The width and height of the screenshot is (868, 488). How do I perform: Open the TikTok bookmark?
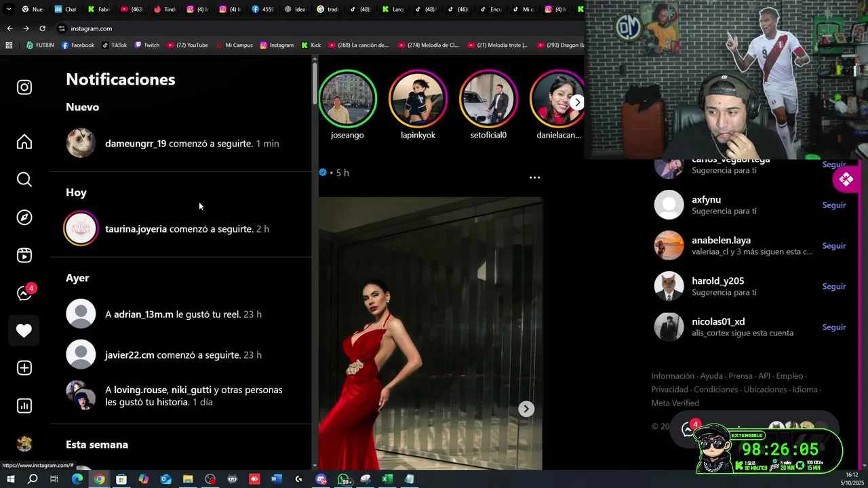tap(115, 45)
